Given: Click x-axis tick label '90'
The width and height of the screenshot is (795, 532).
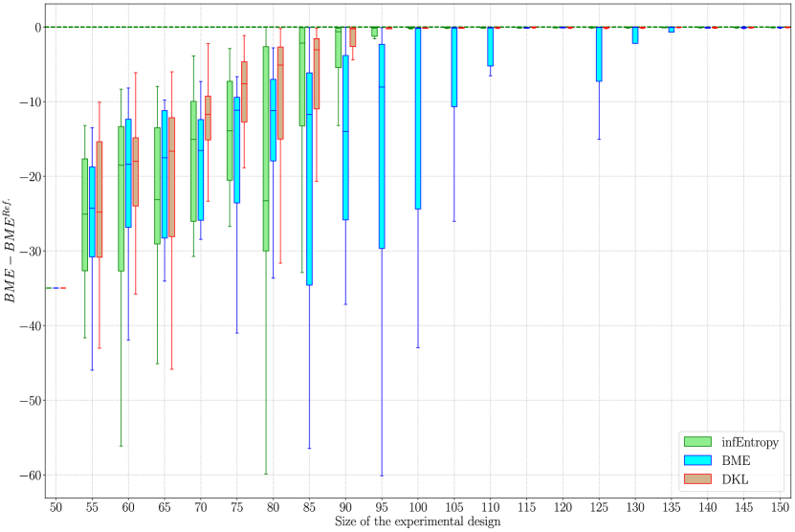Looking at the screenshot, I should tap(345, 508).
